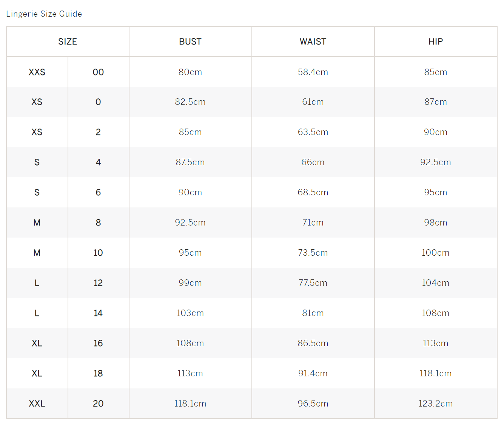The image size is (504, 428).
Task: Select the HIP column header
Action: point(435,42)
